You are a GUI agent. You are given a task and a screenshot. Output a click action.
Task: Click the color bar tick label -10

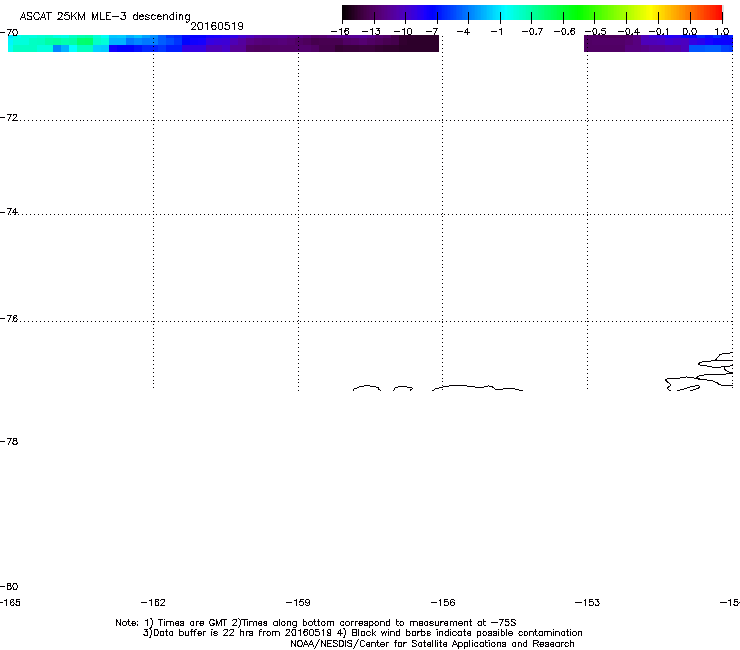pos(403,32)
